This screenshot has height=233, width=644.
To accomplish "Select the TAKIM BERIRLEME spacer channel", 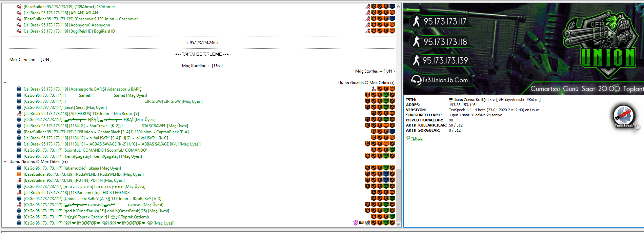I will (202, 54).
